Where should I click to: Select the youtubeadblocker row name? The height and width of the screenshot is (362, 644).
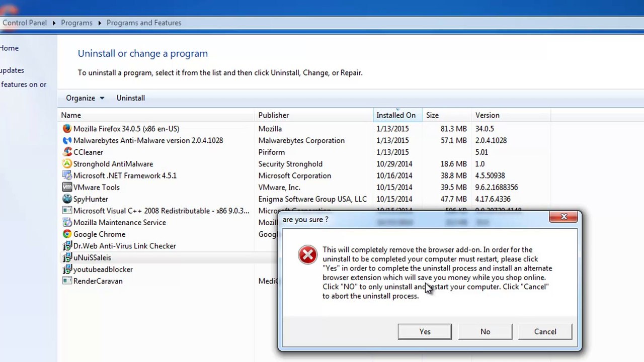[103, 269]
